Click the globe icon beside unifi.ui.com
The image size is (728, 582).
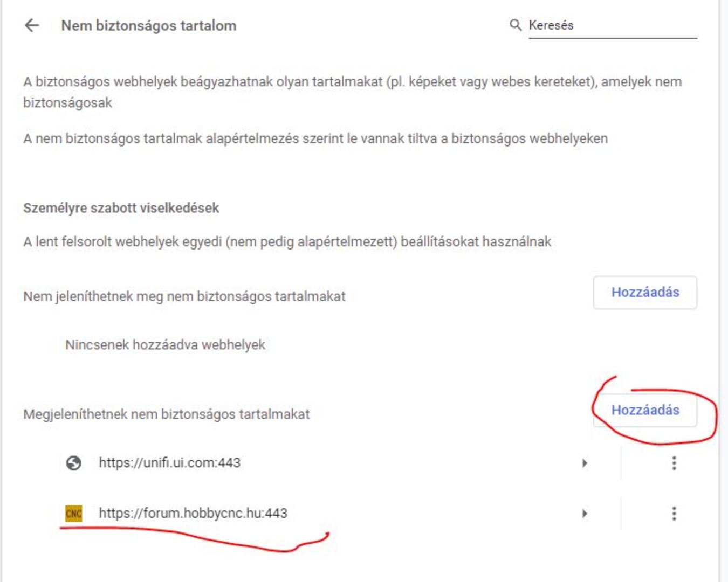click(74, 463)
